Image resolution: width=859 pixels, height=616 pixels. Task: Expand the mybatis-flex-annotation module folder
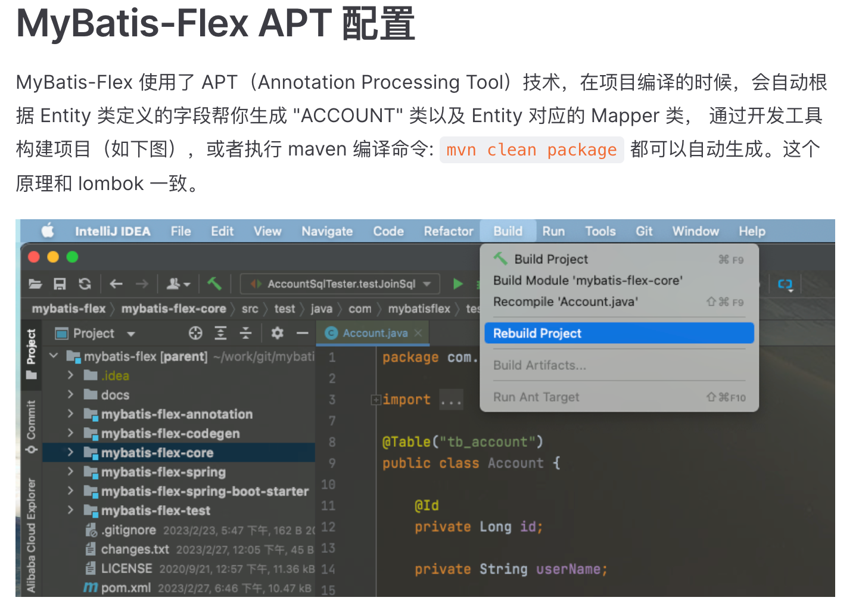[x=70, y=414]
